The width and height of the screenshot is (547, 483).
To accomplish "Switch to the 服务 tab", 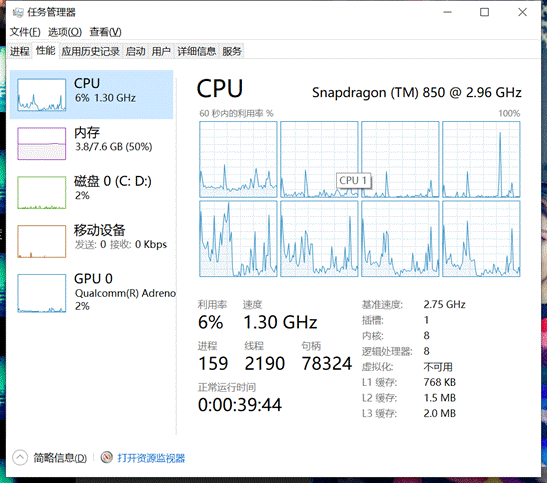I will pyautogui.click(x=232, y=51).
